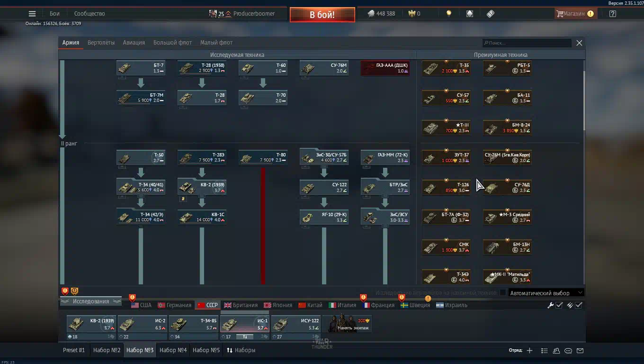
Task: Select the Набор №4 preset tab
Action: (x=173, y=350)
